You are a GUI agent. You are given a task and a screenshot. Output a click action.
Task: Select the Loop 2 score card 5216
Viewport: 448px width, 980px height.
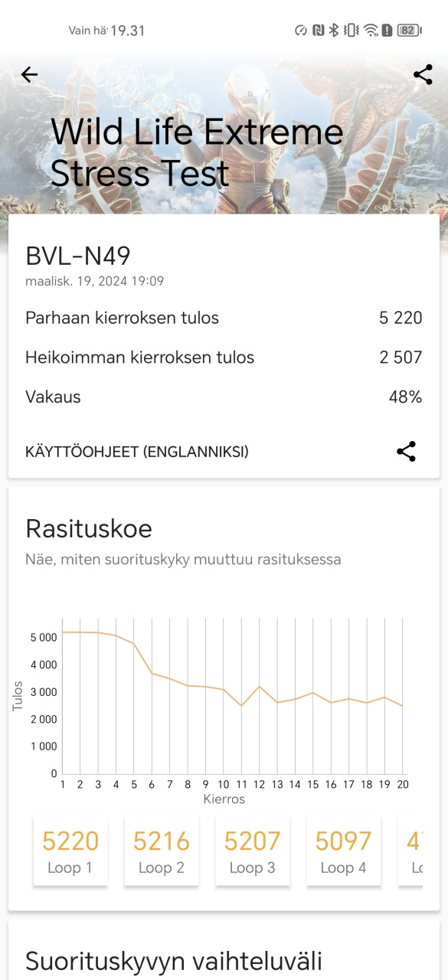162,851
